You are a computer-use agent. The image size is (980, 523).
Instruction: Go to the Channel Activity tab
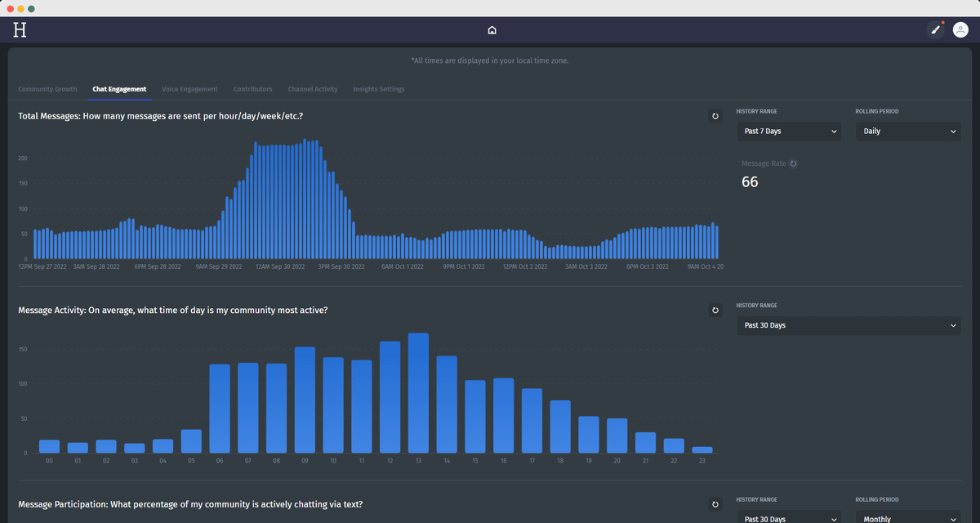pos(312,89)
